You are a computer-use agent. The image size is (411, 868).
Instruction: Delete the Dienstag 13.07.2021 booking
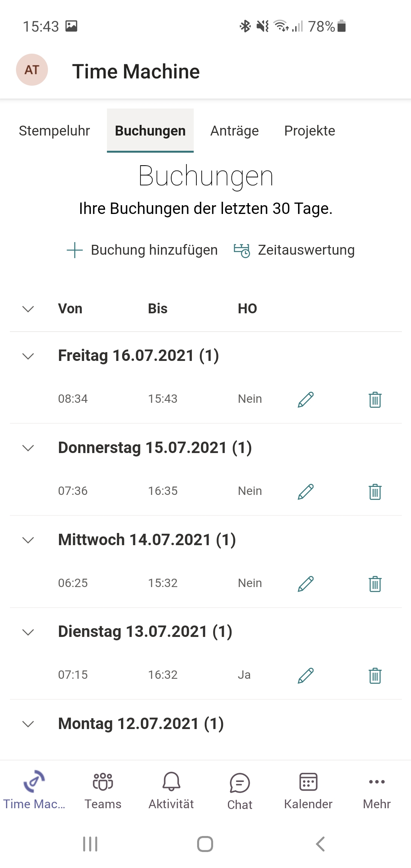[x=375, y=675]
